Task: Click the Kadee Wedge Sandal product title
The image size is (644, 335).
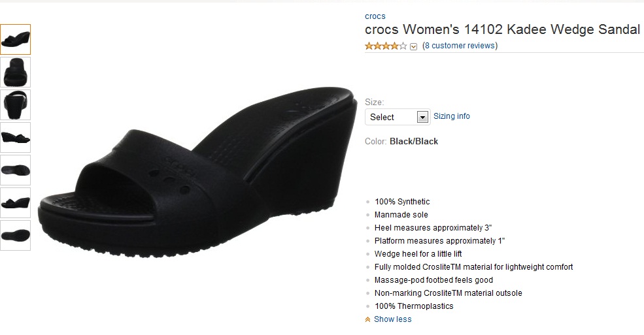Action: pyautogui.click(x=502, y=30)
